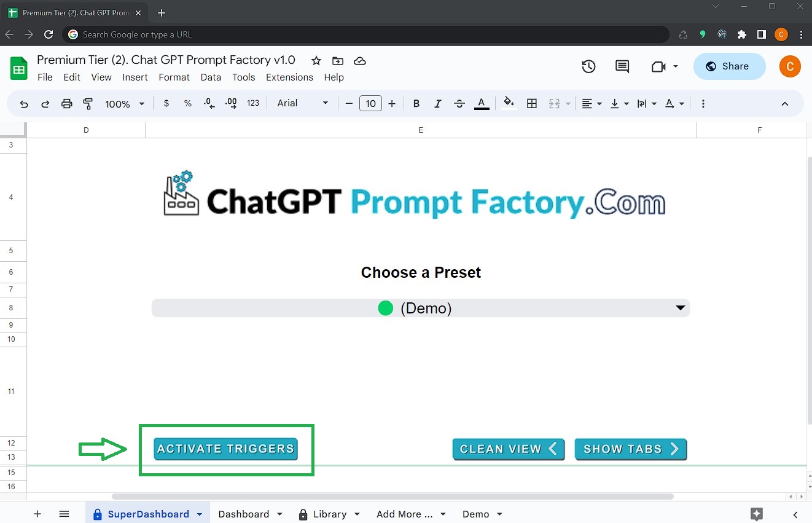The width and height of the screenshot is (812, 523).
Task: Toggle bold formatting
Action: point(416,103)
